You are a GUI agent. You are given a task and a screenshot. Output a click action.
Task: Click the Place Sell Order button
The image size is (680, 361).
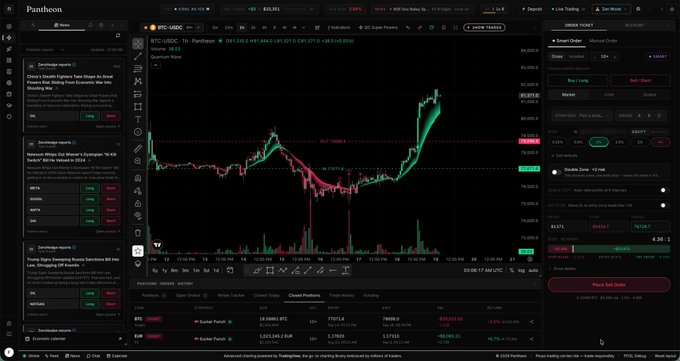609,285
